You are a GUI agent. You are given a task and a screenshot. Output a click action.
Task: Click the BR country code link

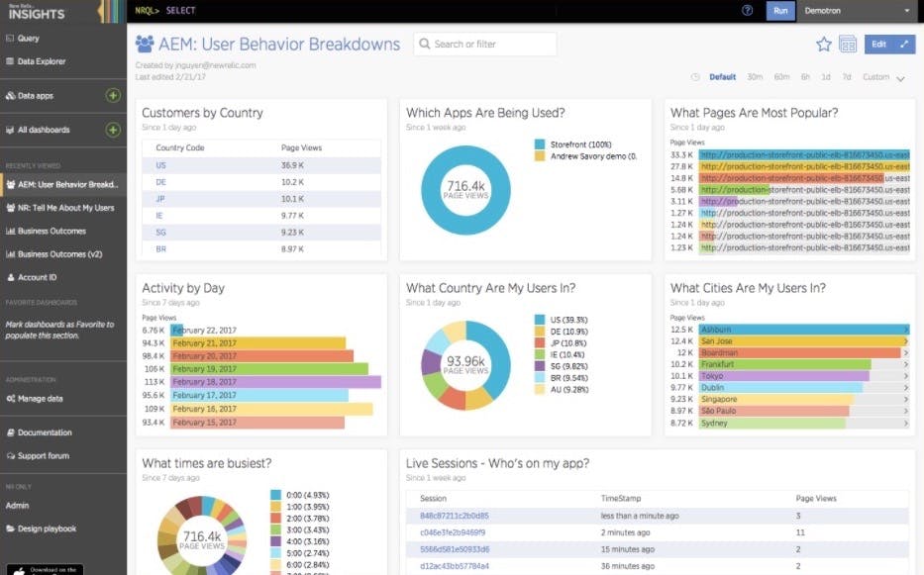pyautogui.click(x=160, y=249)
